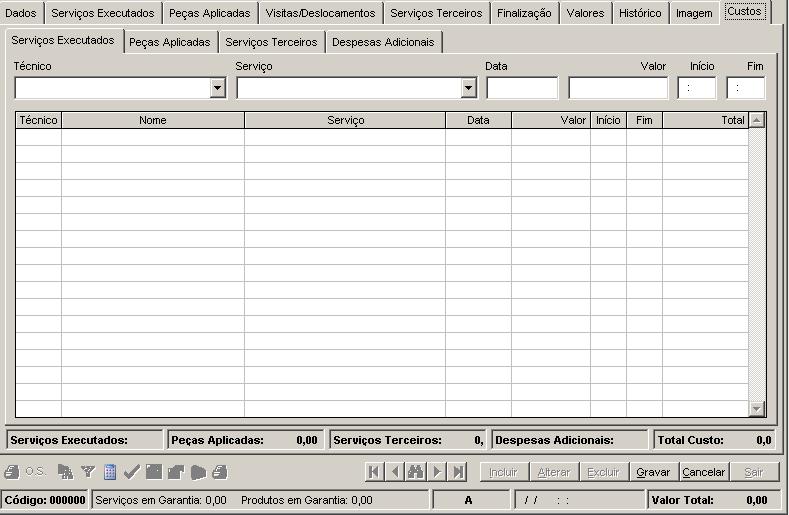Click the Excluir button
The image size is (789, 515).
(x=603, y=472)
